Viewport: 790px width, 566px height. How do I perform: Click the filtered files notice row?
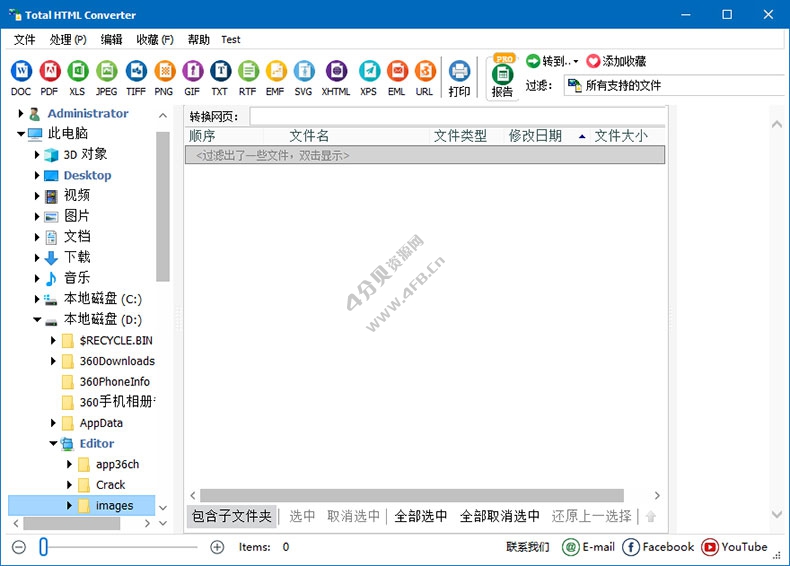(x=425, y=155)
